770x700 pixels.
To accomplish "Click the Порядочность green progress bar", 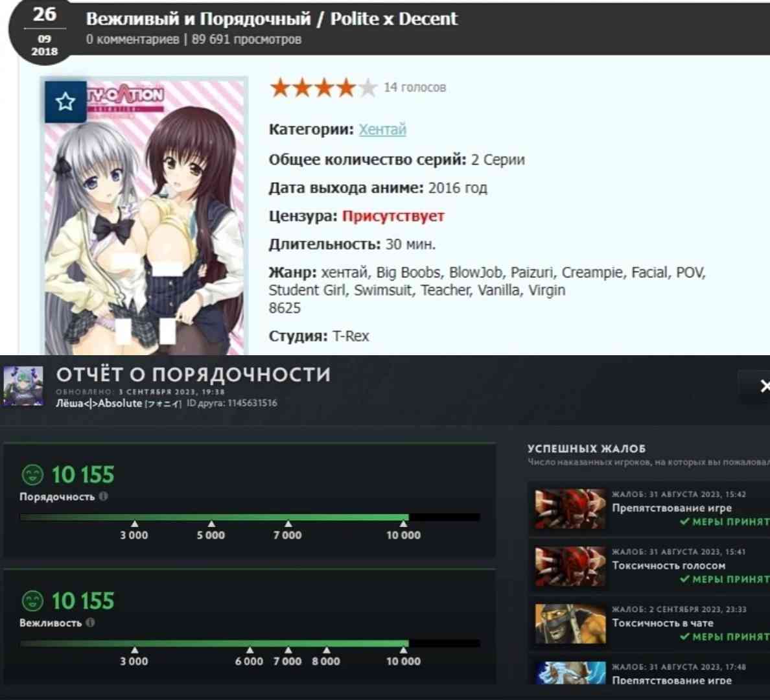I will click(x=250, y=517).
